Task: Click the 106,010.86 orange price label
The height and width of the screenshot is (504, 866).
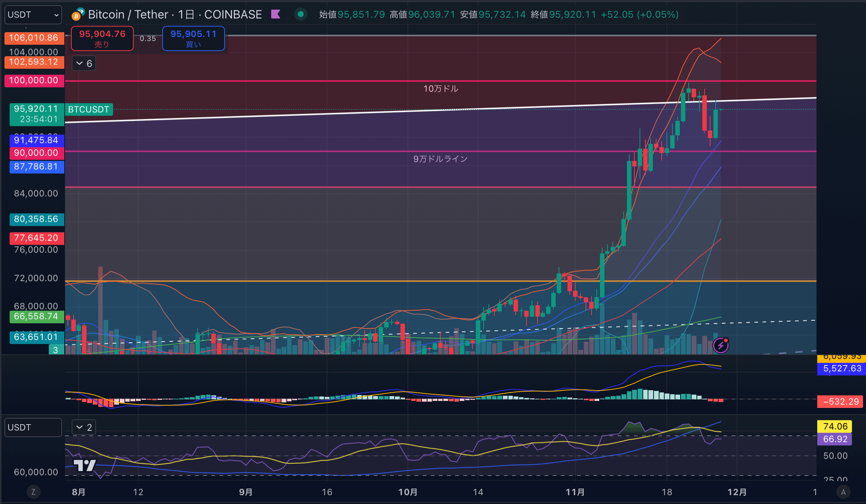Action: [34, 38]
